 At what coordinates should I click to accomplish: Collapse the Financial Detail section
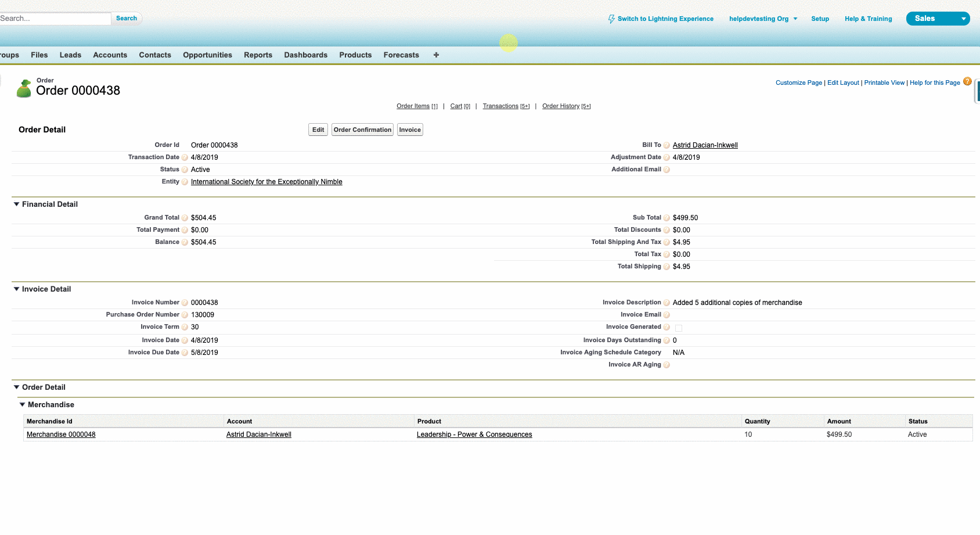tap(17, 204)
